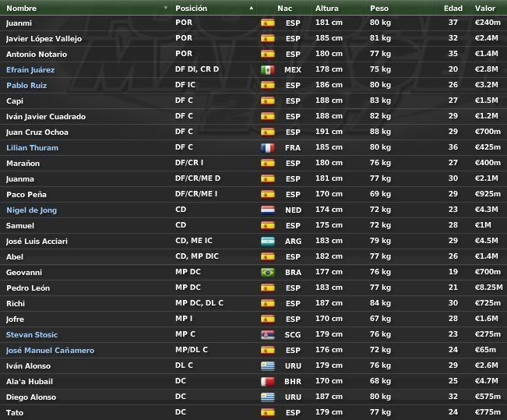Image resolution: width=507 pixels, height=420 pixels.
Task: Select the player name Pedro León
Action: 28,288
